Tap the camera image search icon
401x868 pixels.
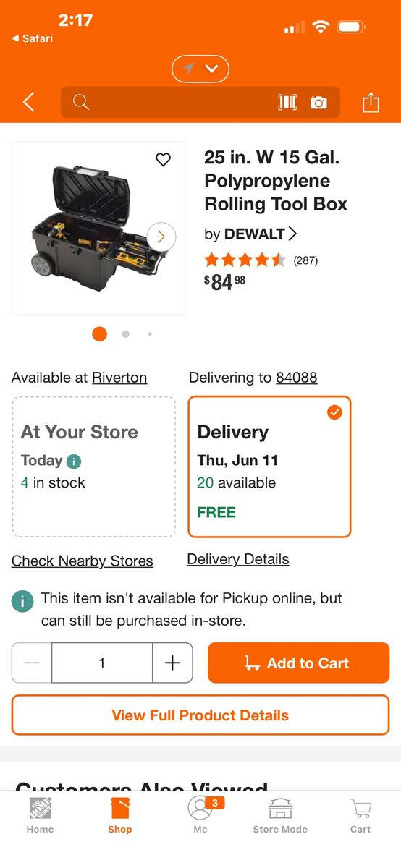pos(318,103)
